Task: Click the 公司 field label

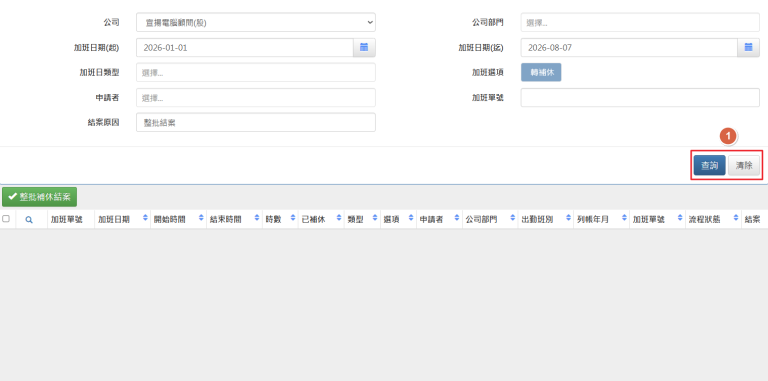Action: (x=111, y=22)
